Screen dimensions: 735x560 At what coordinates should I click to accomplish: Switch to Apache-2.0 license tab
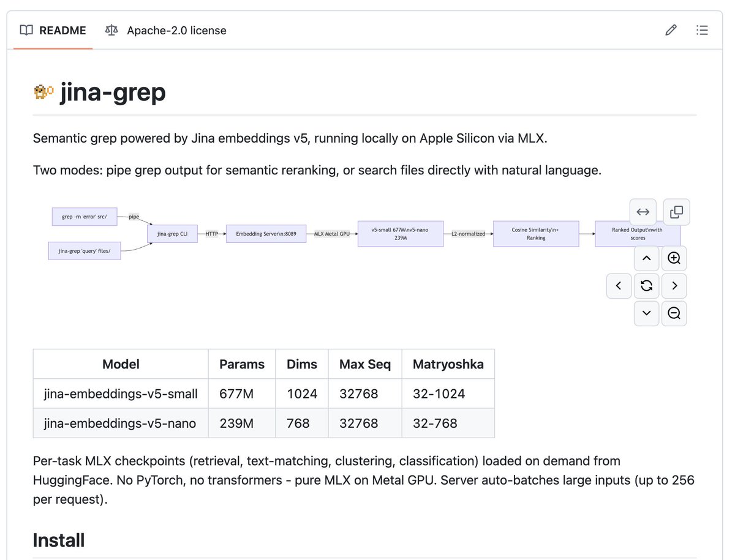coord(165,30)
